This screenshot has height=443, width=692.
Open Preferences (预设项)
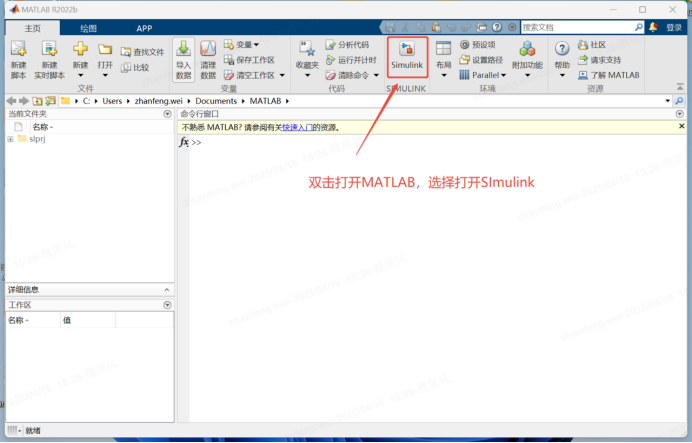pyautogui.click(x=478, y=45)
